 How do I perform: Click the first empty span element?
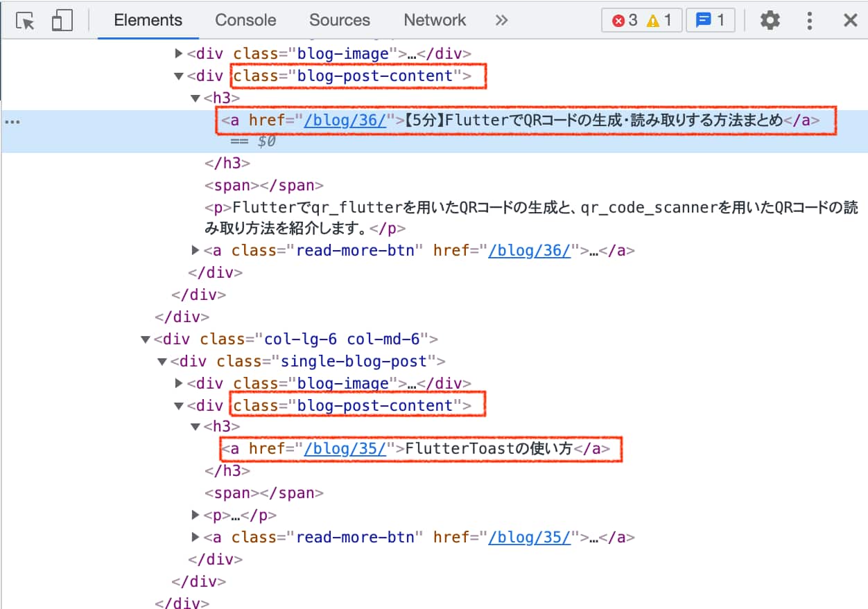click(x=264, y=186)
